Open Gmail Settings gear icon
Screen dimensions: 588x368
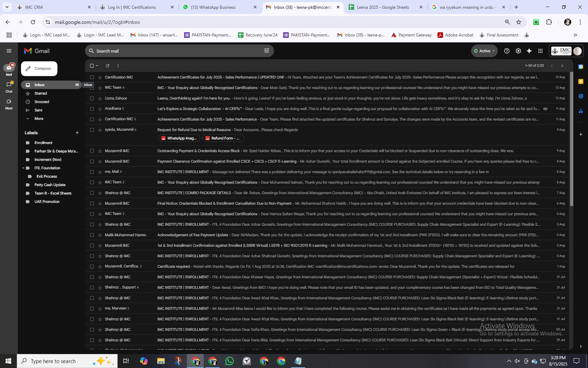click(x=518, y=51)
